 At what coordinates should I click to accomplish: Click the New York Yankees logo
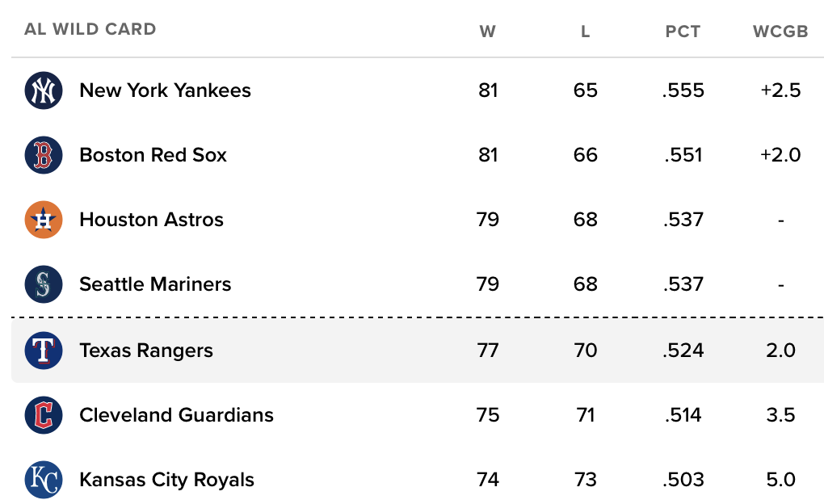44,90
